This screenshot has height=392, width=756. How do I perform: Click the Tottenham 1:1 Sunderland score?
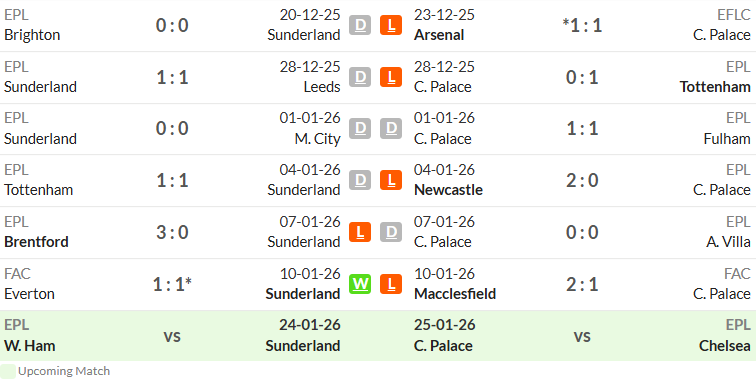(172, 180)
